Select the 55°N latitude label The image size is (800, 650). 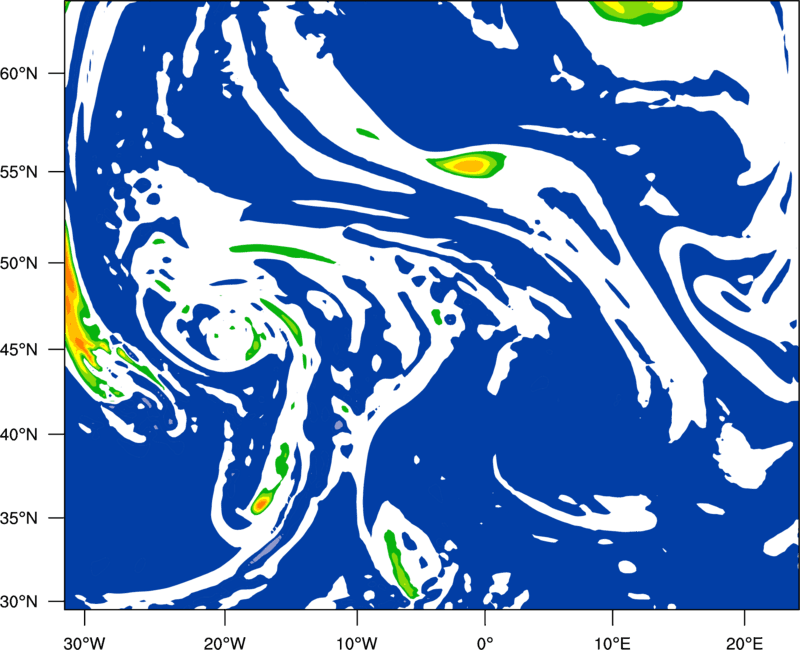tap(19, 172)
